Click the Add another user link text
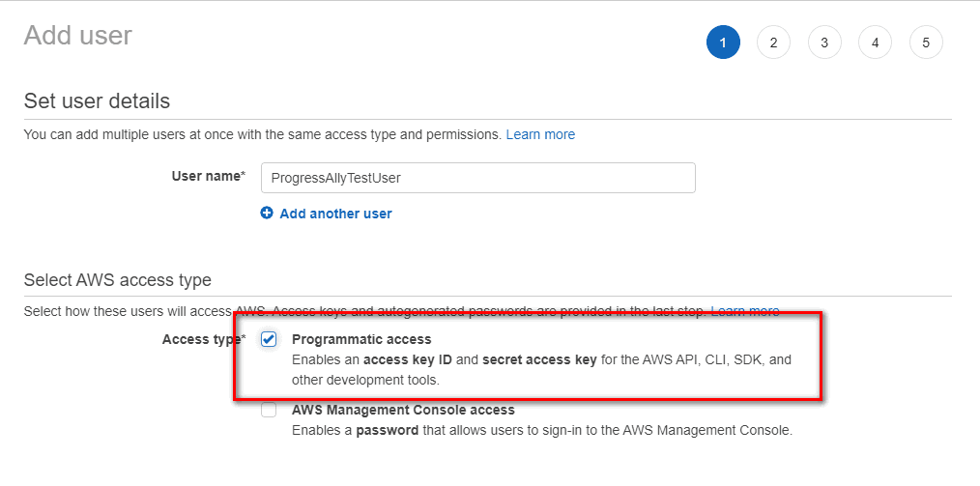 pos(335,214)
